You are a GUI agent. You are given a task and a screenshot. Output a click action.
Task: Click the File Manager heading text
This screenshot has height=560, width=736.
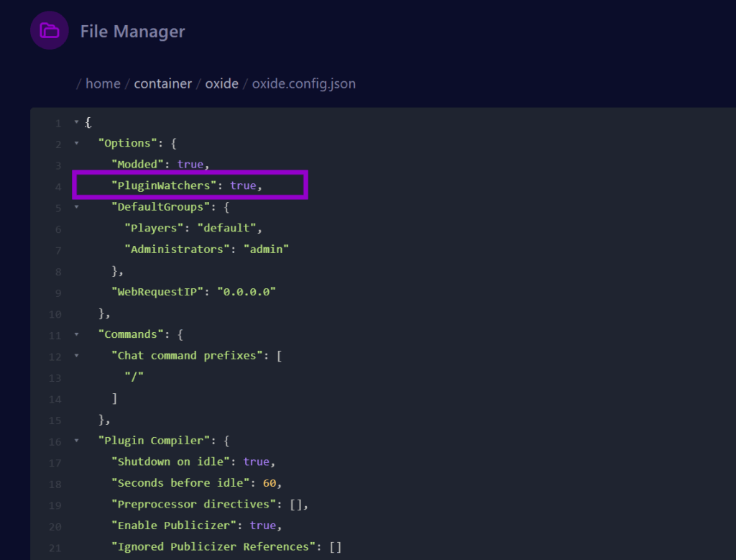coord(132,32)
